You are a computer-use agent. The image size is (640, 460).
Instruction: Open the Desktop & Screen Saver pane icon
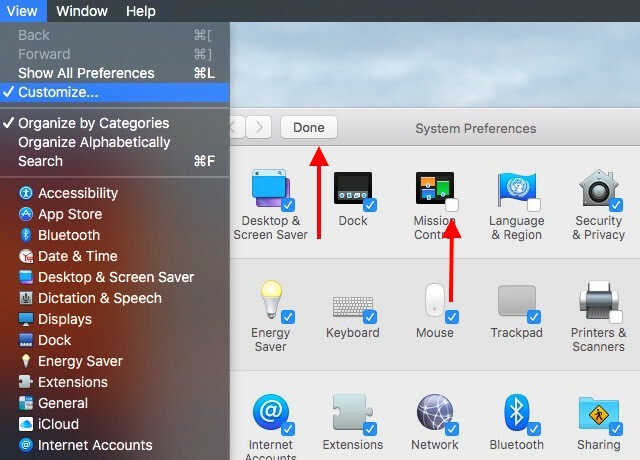point(271,189)
